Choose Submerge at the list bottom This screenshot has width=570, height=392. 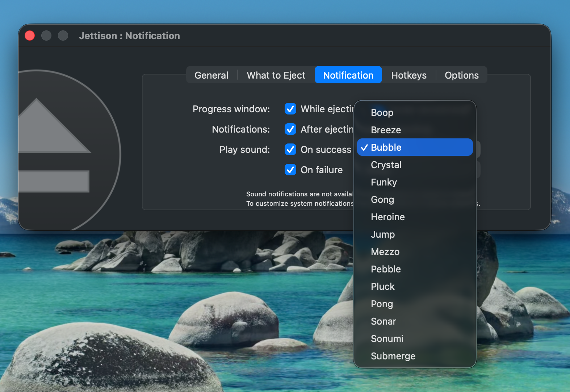click(x=415, y=356)
